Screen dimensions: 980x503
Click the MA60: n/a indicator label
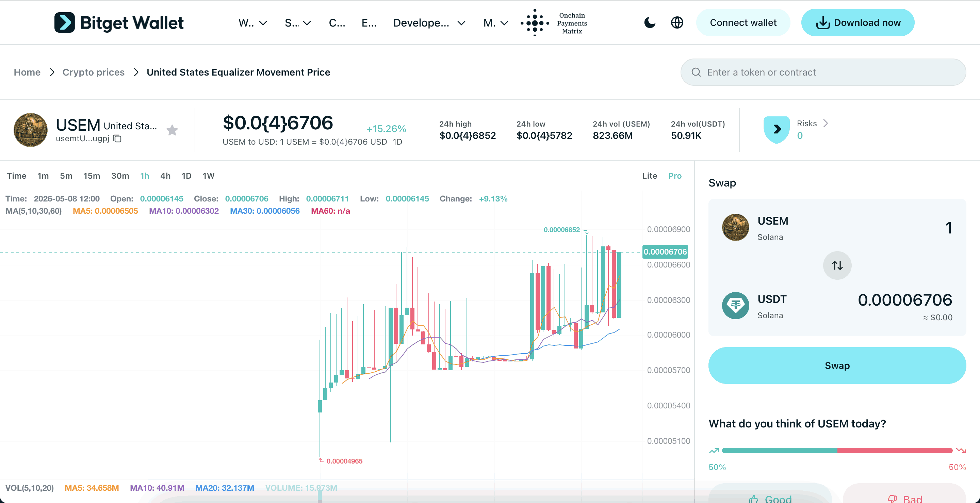[330, 211]
